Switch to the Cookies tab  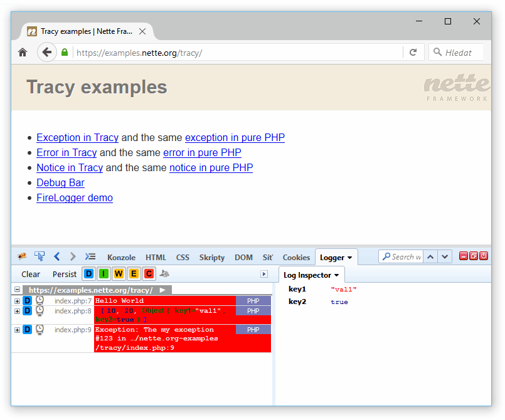tap(296, 258)
